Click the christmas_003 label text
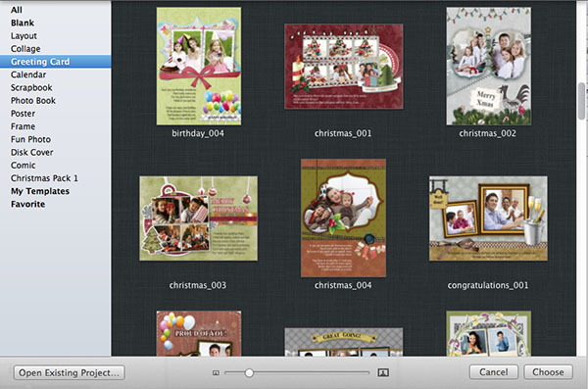588x389 pixels. tap(198, 285)
